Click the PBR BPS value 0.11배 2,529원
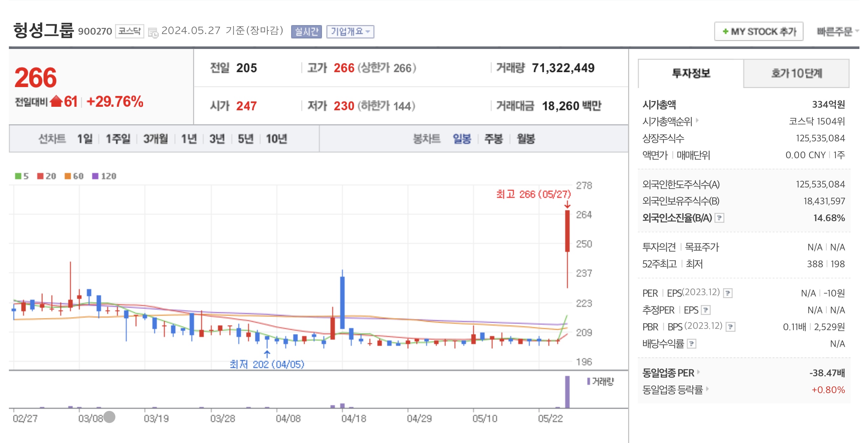 point(814,327)
